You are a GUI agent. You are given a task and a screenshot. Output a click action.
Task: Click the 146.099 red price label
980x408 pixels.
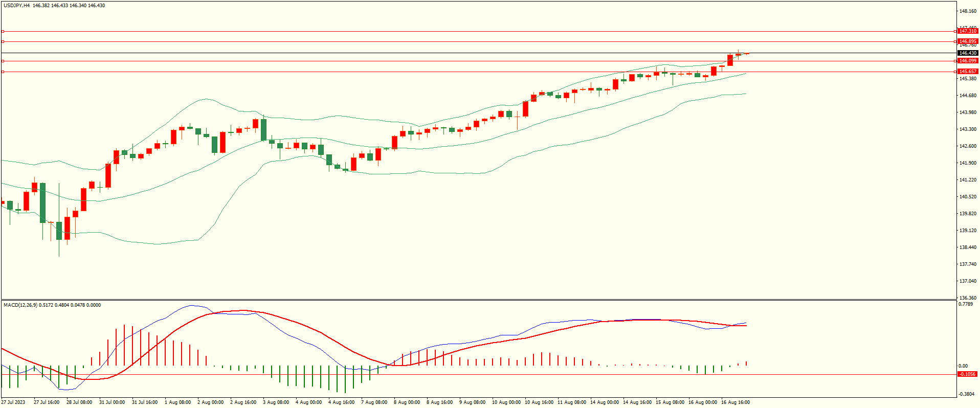point(967,61)
